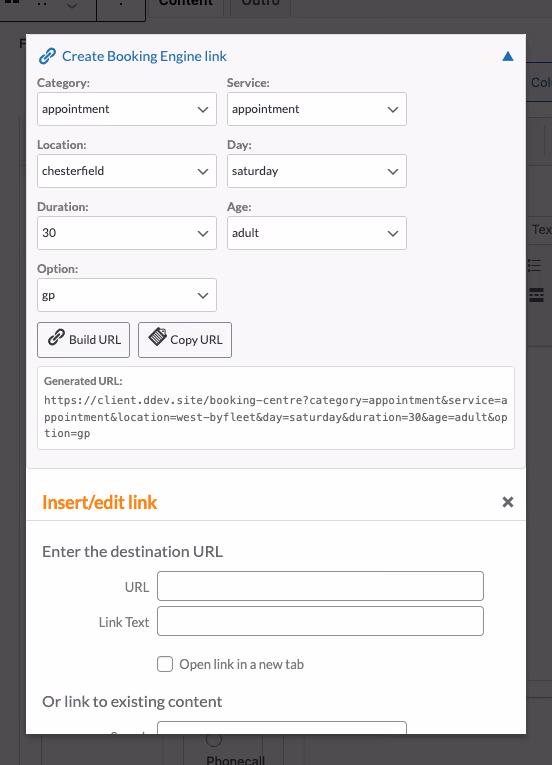Click the Link Text input field
Viewport: 552px width, 765px height.
(x=320, y=621)
